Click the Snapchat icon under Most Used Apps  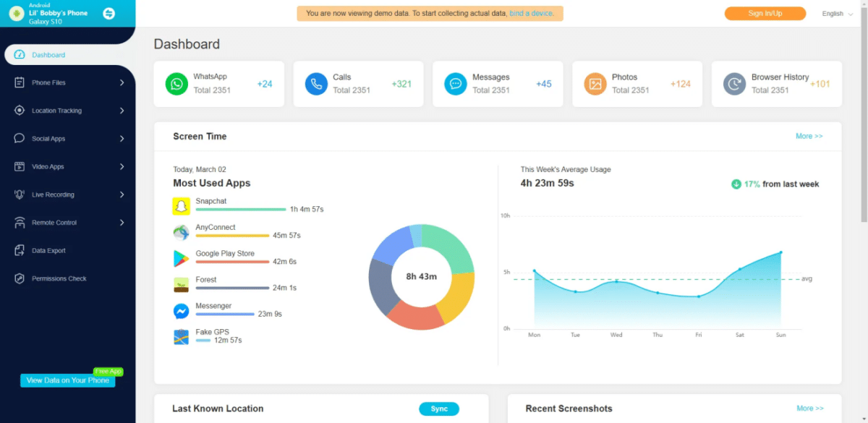pyautogui.click(x=182, y=205)
